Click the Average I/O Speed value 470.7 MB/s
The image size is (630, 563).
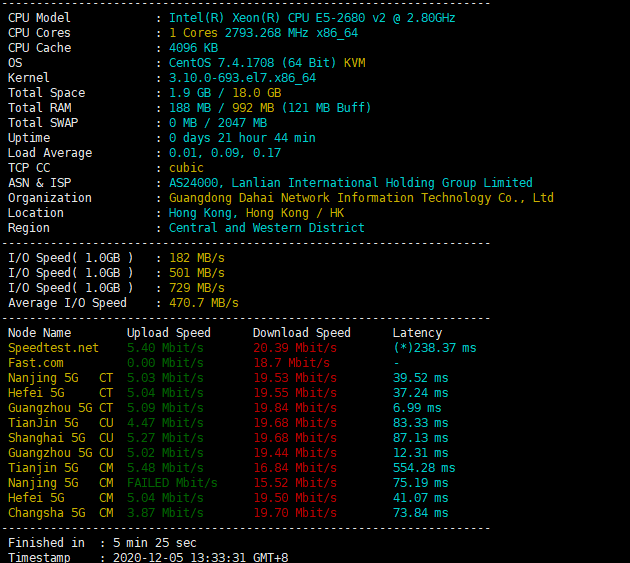click(x=204, y=303)
